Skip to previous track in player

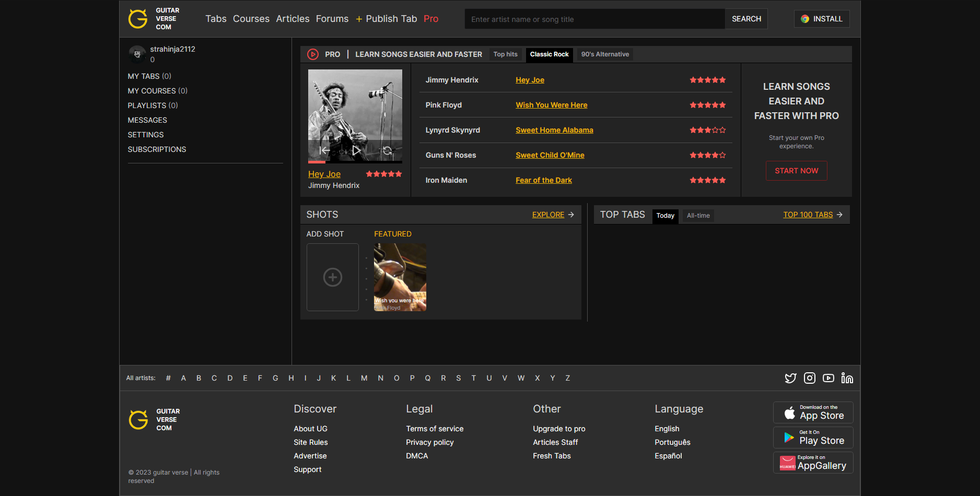click(324, 150)
